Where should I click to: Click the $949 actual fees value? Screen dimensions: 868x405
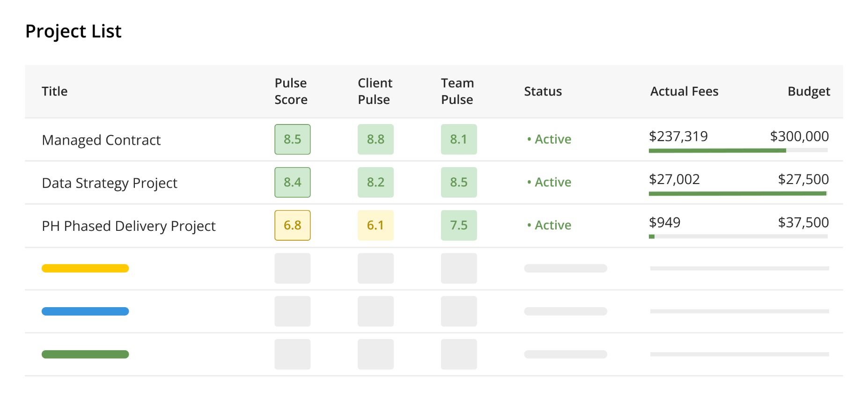[x=664, y=222]
